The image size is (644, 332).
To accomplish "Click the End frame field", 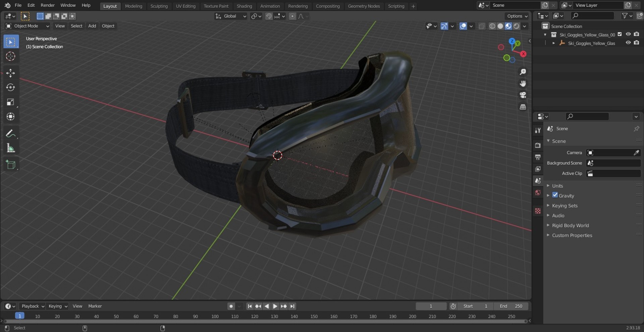I will pos(511,306).
